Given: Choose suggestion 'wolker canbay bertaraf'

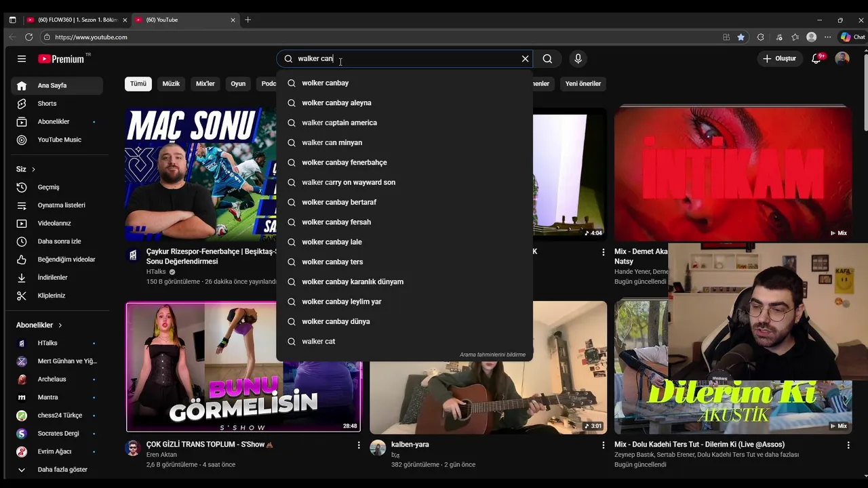Looking at the screenshot, I should 405,202.
